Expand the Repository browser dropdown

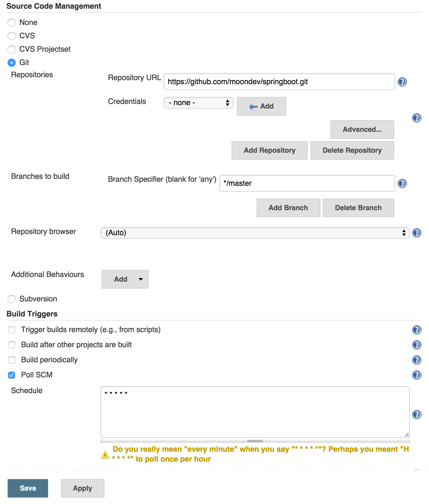[255, 233]
